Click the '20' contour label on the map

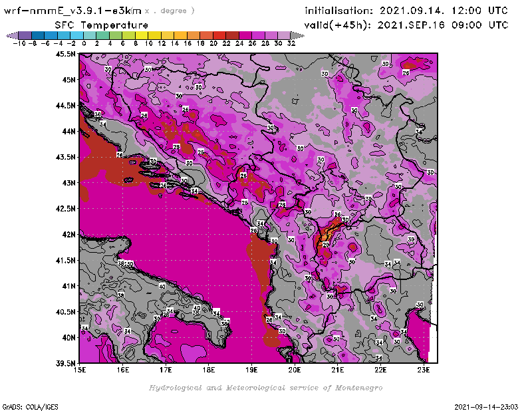(326, 245)
